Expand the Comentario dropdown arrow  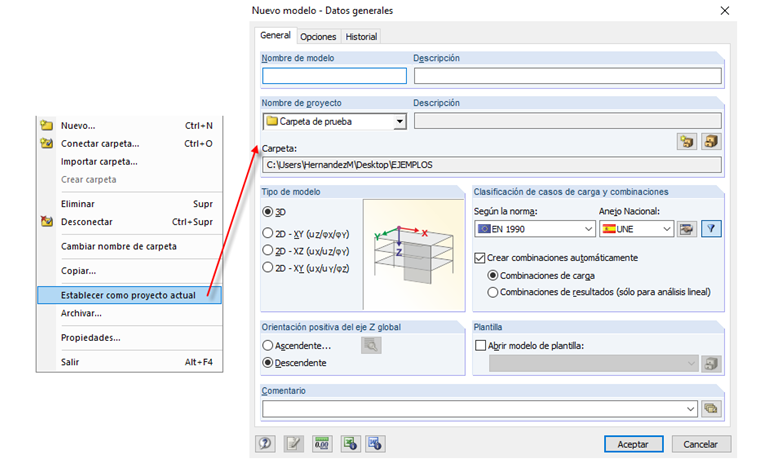pos(691,409)
